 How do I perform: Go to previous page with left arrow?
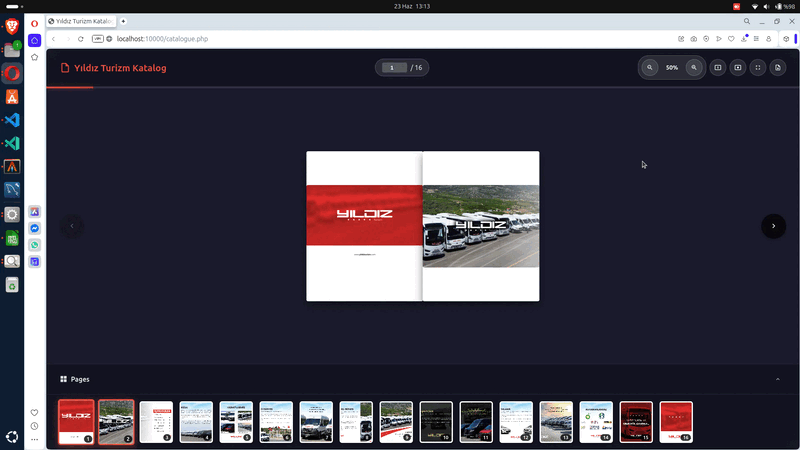click(x=72, y=226)
